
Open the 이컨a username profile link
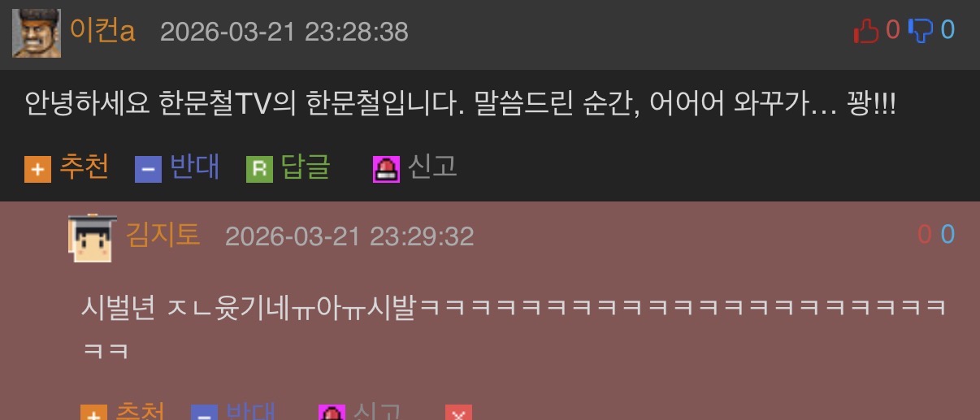(x=102, y=32)
